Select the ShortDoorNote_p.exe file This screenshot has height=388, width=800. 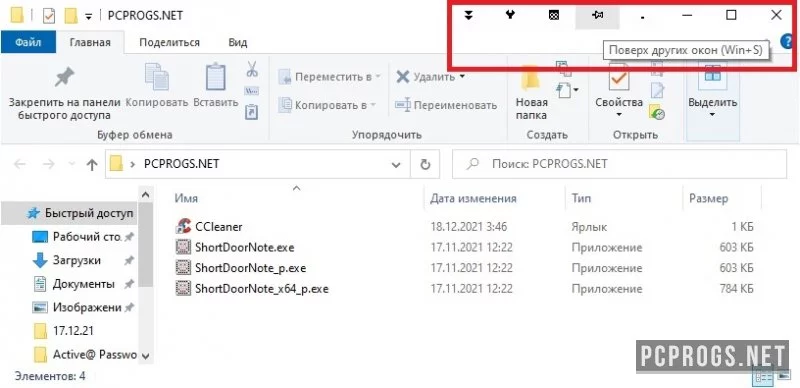251,268
